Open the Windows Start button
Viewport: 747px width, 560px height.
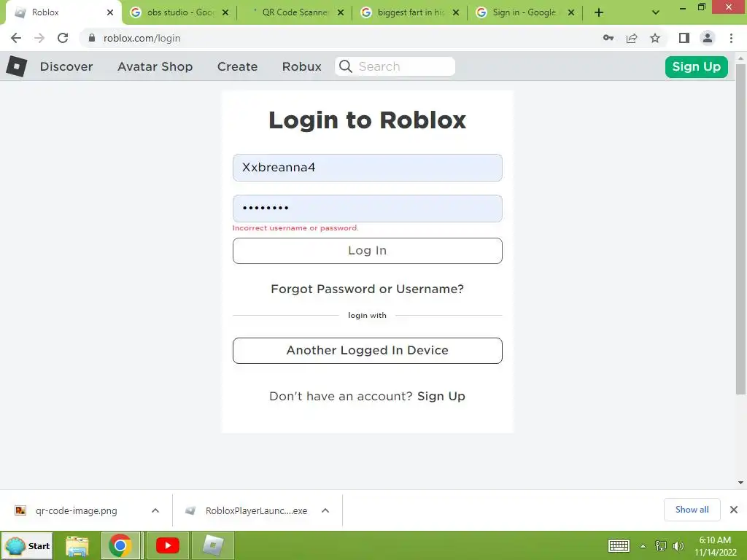[x=28, y=545]
